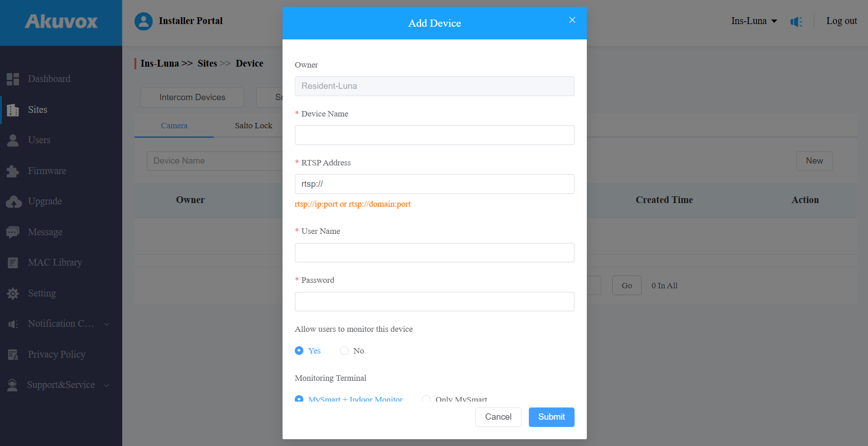The height and width of the screenshot is (446, 868).
Task: Submit the Add Device form
Action: coord(551,417)
